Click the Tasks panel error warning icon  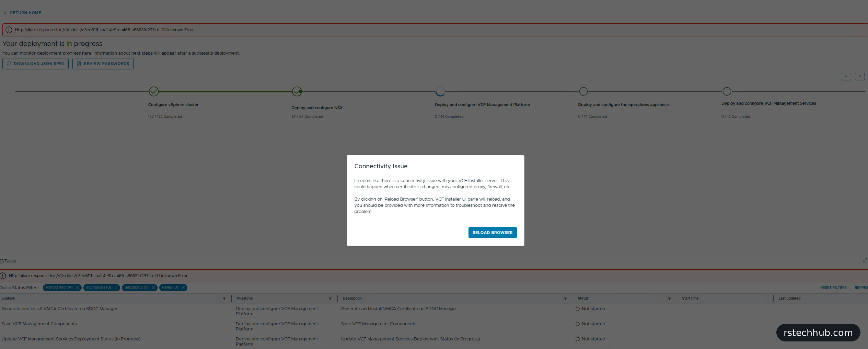[3, 276]
